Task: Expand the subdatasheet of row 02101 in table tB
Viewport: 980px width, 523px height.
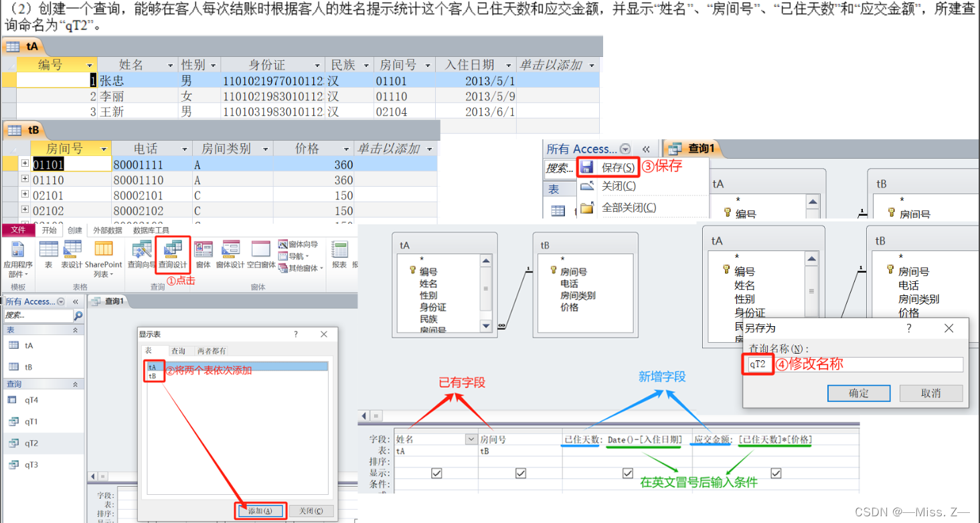Action: click(x=25, y=194)
